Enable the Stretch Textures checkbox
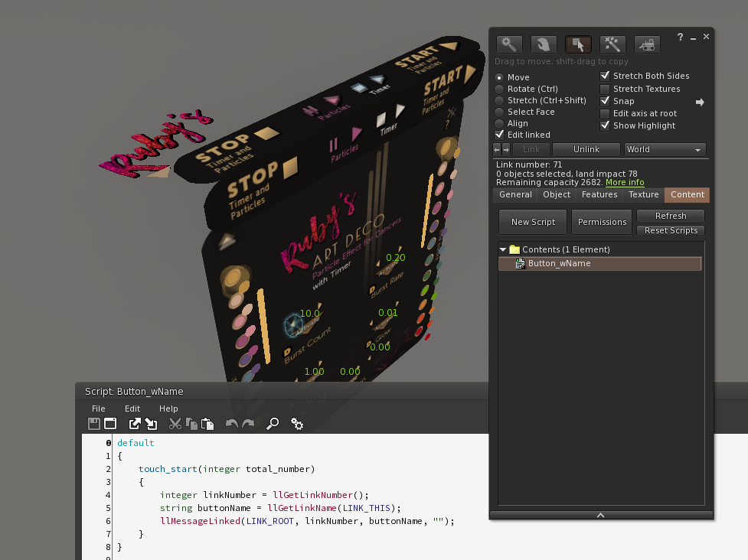 605,90
